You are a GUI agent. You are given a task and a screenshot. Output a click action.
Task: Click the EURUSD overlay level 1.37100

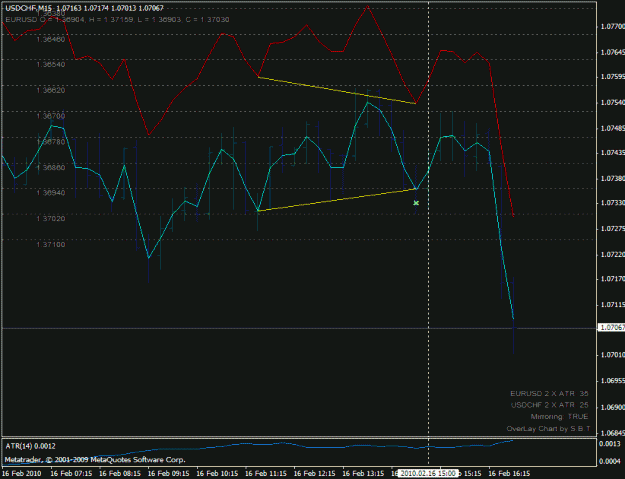[x=51, y=244]
